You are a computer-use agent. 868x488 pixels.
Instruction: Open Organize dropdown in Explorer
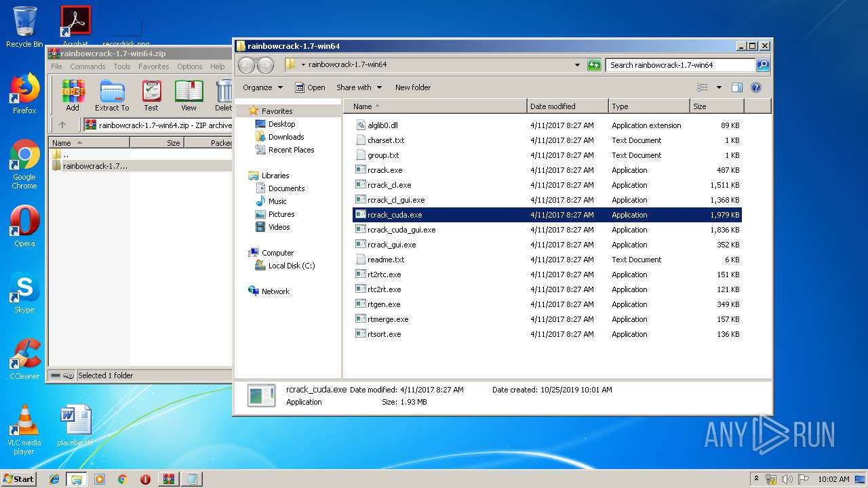coord(262,87)
